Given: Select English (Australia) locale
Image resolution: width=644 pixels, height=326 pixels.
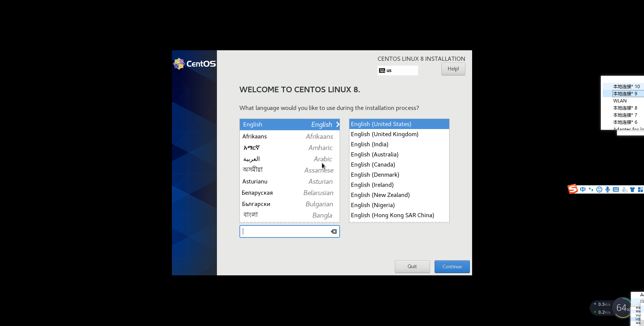Looking at the screenshot, I should [399, 155].
